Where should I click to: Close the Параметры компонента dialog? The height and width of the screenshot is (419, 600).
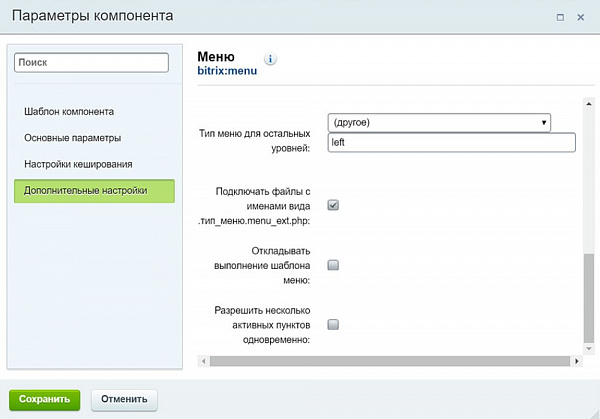pyautogui.click(x=580, y=17)
